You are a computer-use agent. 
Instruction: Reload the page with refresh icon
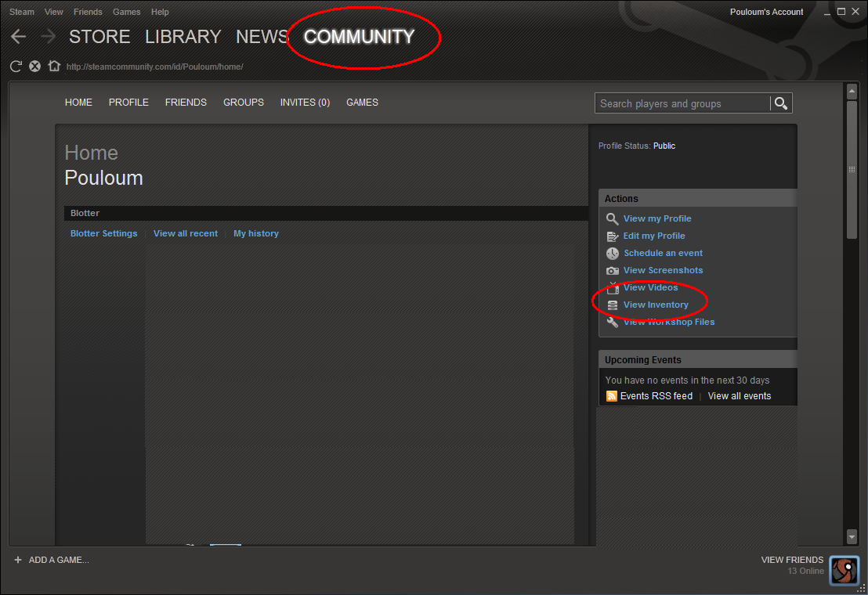16,67
